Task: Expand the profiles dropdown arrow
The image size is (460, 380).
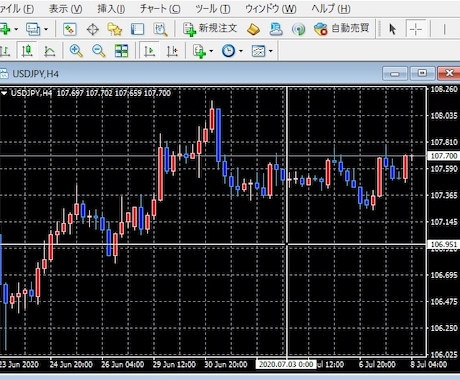Action: coord(46,29)
